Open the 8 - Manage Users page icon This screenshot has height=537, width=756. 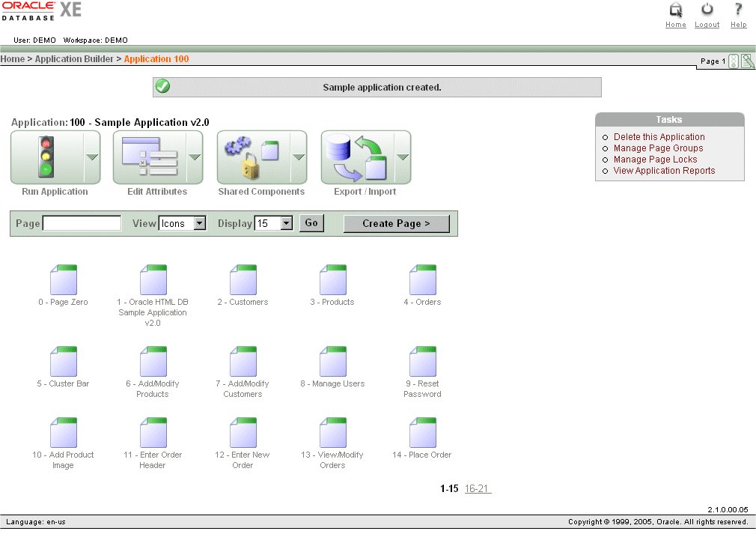pos(333,361)
